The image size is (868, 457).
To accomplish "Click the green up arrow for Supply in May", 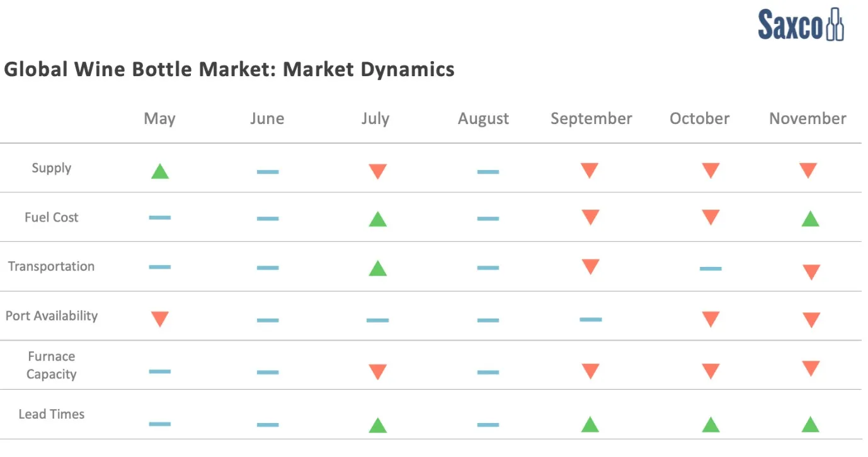I will pyautogui.click(x=160, y=171).
